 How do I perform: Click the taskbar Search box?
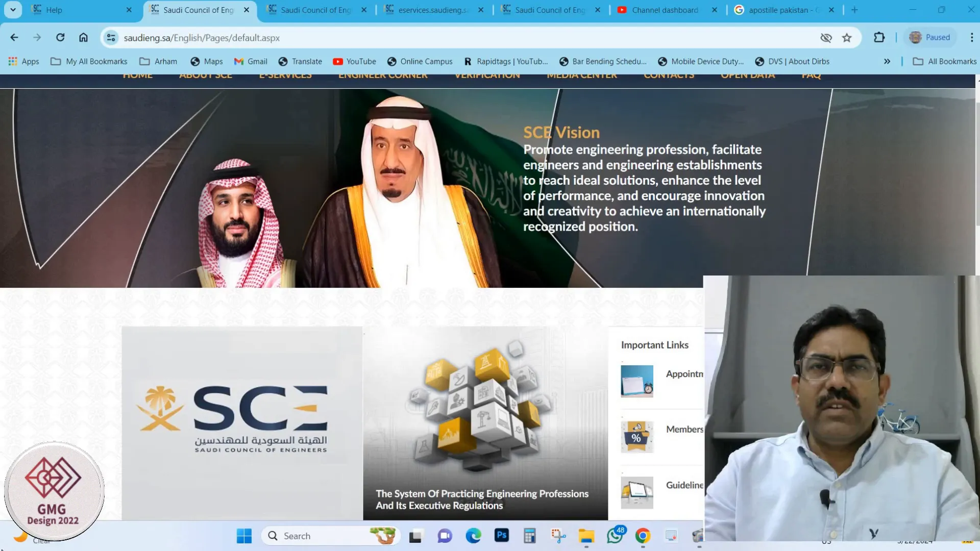click(x=331, y=536)
